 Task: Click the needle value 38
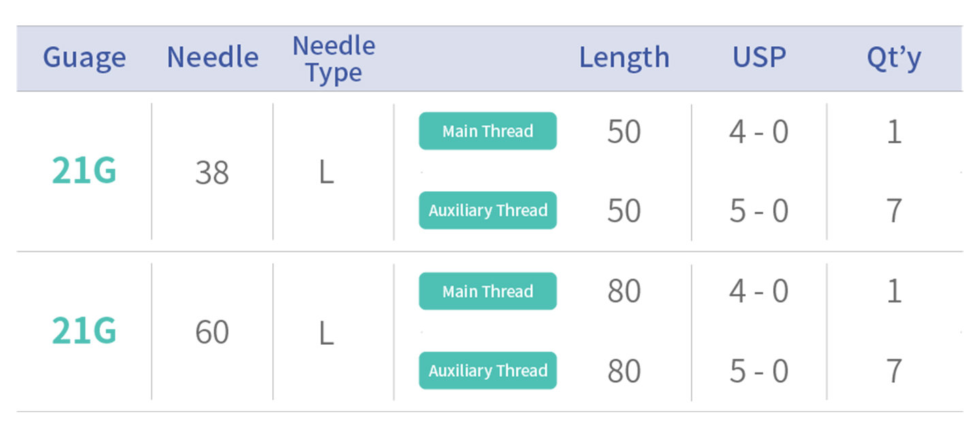point(212,173)
